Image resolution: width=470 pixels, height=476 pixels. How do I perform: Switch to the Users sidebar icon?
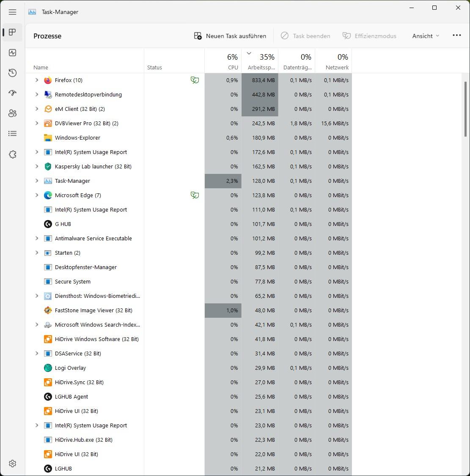coord(12,113)
